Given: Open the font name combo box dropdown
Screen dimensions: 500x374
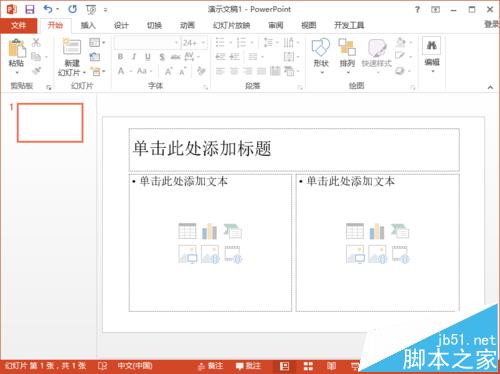Looking at the screenshot, I should click(176, 43).
